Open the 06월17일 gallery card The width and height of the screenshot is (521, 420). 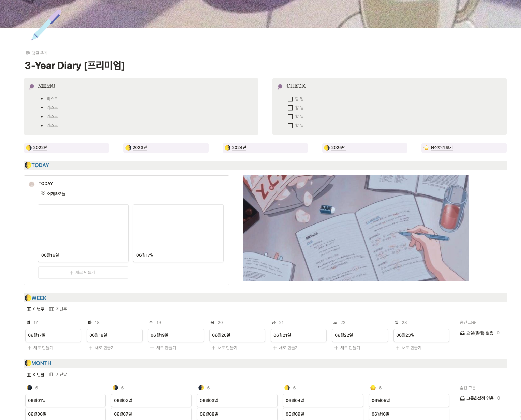coord(178,233)
